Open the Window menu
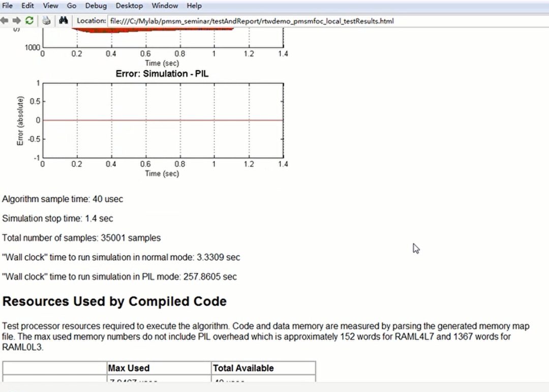Viewport: 549px width, 392px height. tap(165, 6)
